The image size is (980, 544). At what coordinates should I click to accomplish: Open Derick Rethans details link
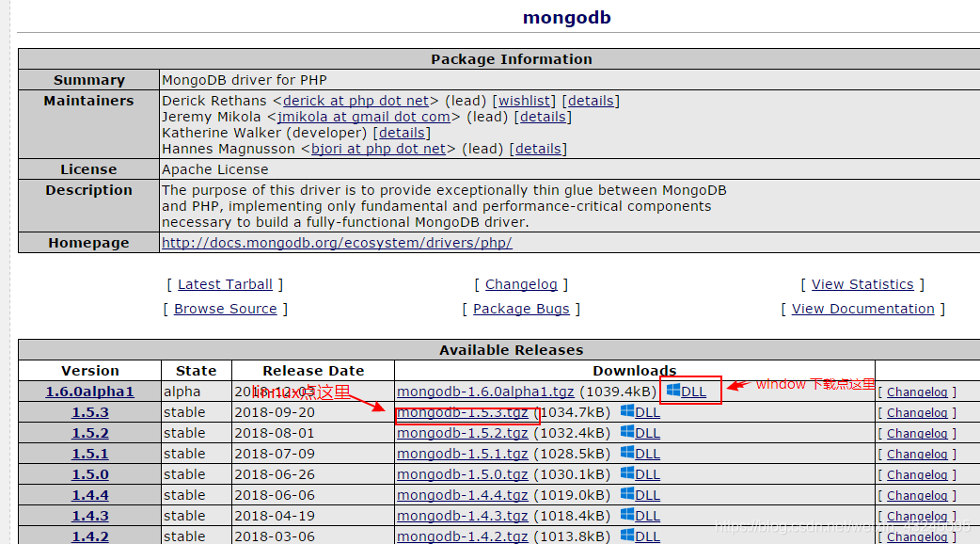(x=591, y=101)
